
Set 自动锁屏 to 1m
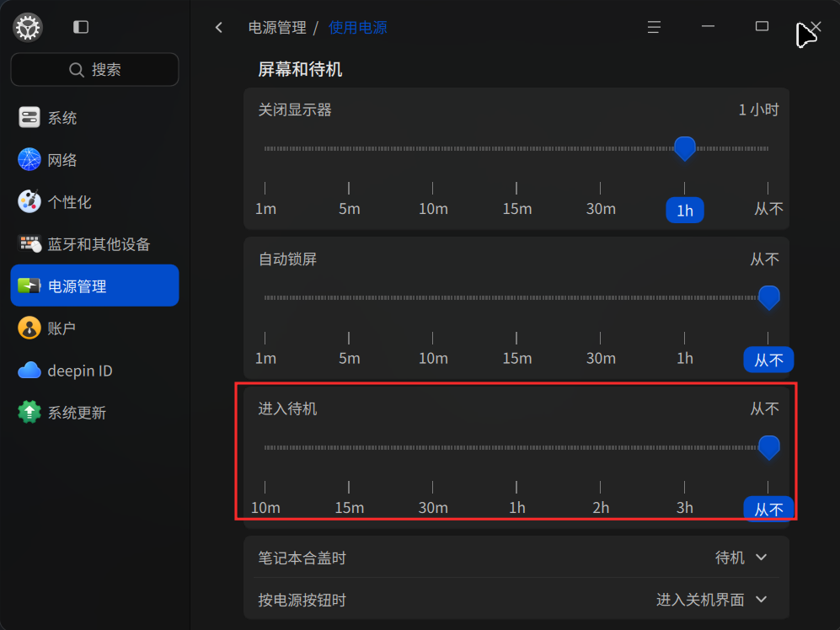[x=265, y=358]
